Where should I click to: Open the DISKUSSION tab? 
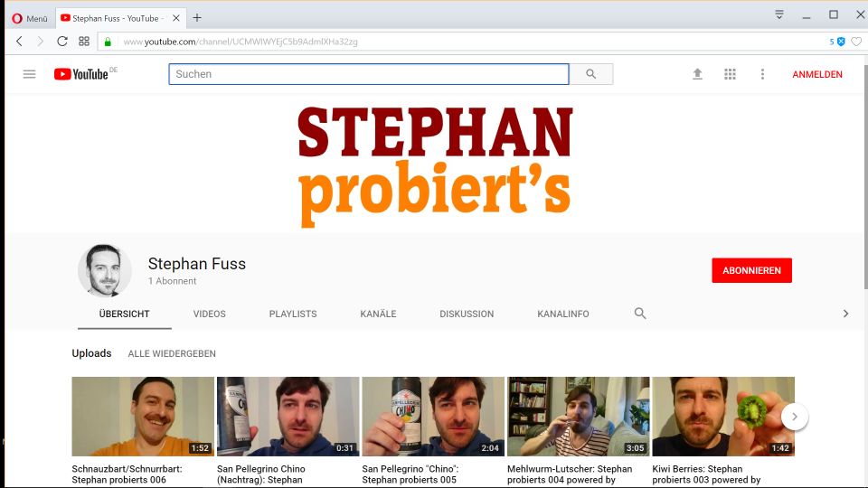(467, 314)
